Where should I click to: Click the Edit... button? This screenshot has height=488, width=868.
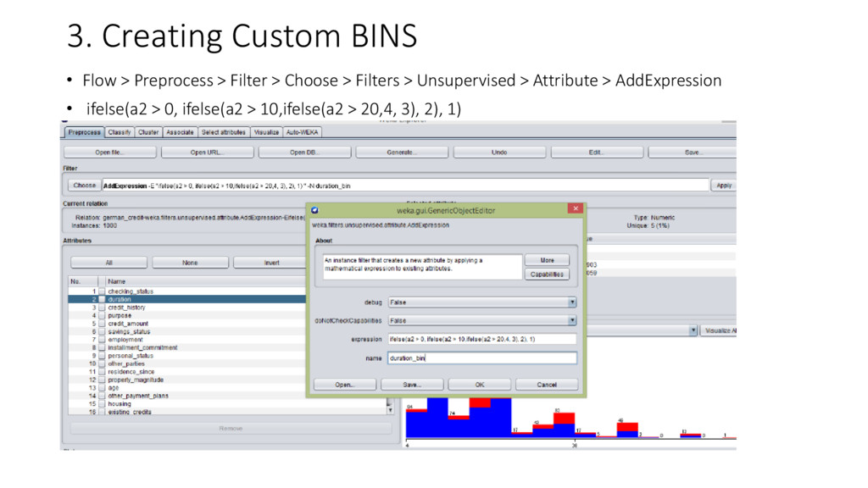pos(596,152)
